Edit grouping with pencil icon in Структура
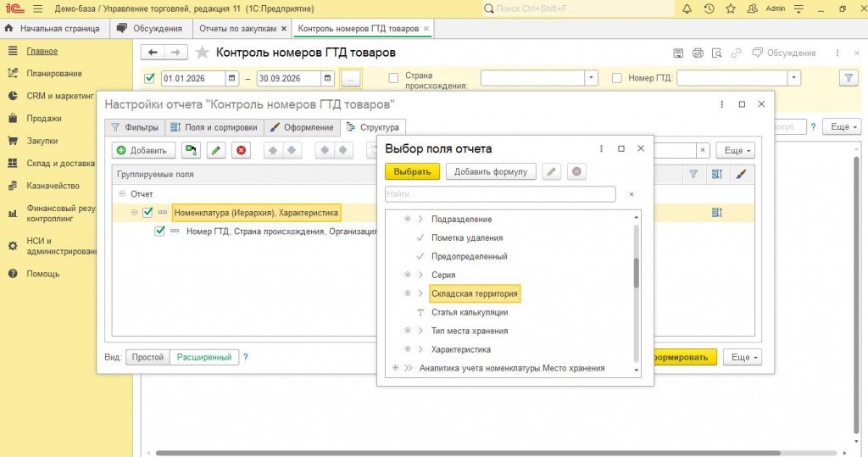Viewport: 868px width, 457px height. [216, 150]
